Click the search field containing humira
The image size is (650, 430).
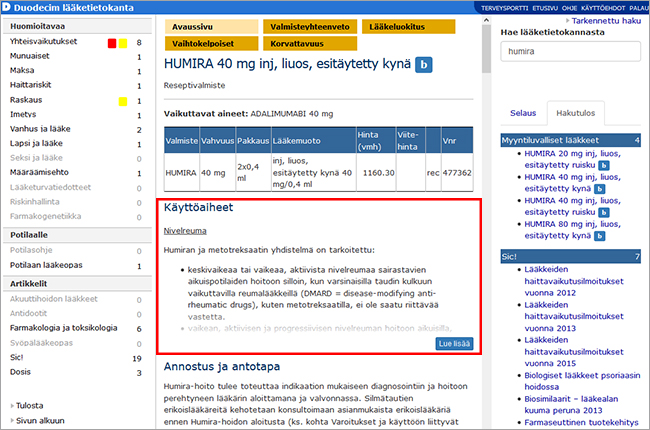(x=570, y=51)
